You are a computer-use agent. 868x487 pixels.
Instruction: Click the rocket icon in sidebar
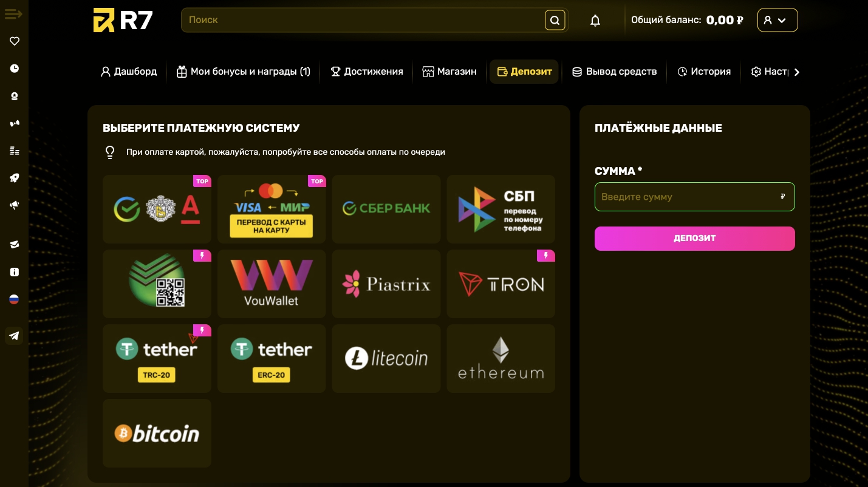click(15, 178)
